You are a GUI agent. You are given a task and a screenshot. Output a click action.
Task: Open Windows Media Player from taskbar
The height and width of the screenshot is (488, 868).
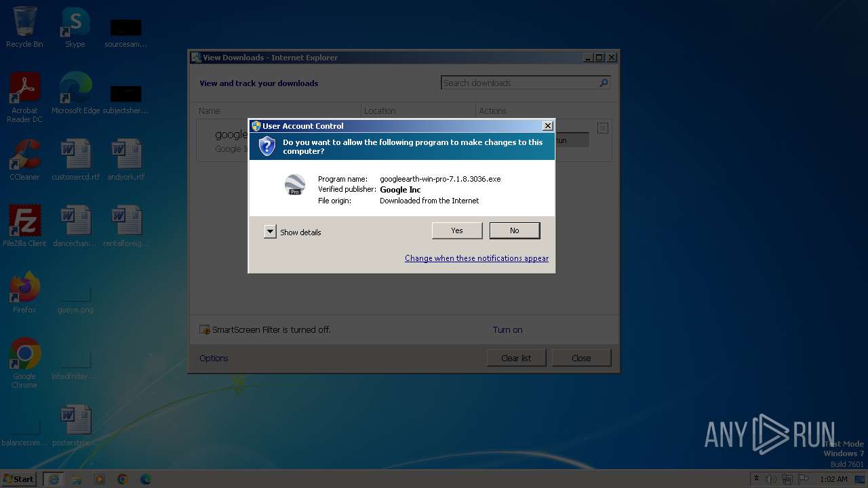100,479
